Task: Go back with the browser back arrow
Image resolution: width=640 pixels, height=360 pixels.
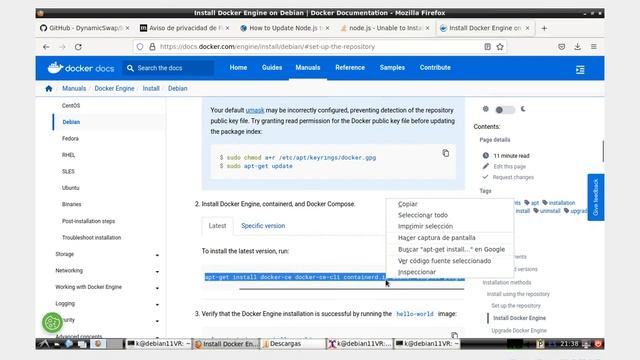Action: [x=46, y=47]
